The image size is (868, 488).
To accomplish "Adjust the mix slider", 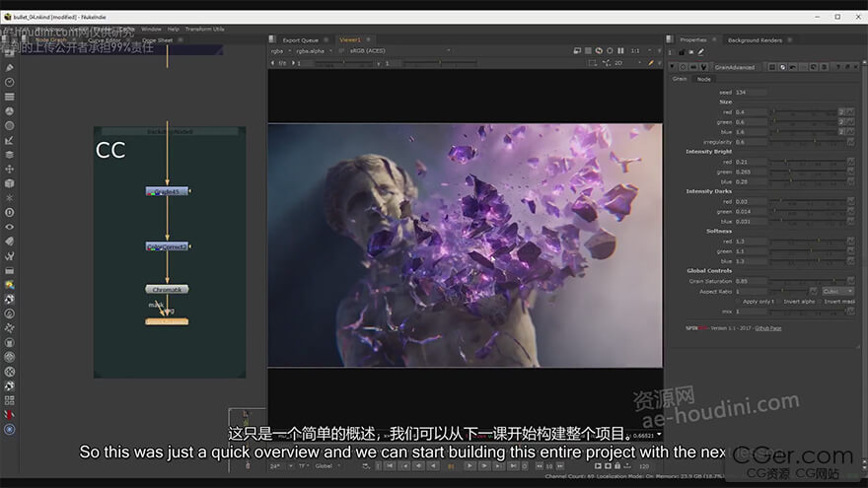I will (807, 312).
